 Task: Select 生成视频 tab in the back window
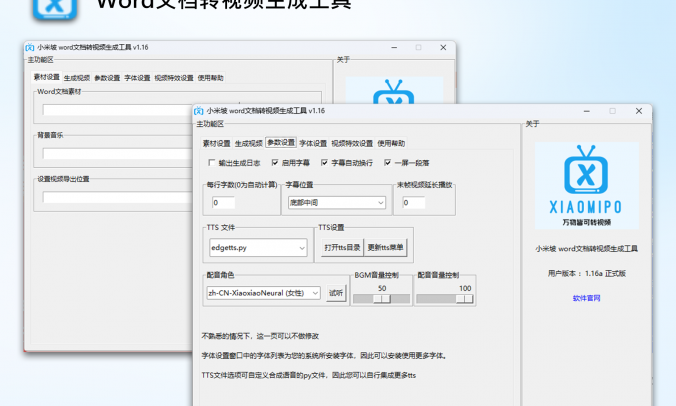77,78
